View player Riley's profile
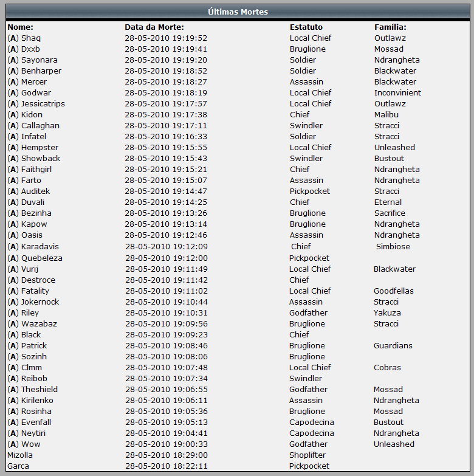Screen dimensions: 474x476 click(x=30, y=313)
